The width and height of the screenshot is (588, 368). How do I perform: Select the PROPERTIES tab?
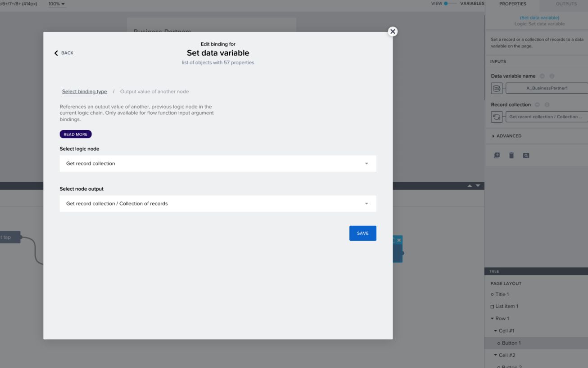(512, 4)
